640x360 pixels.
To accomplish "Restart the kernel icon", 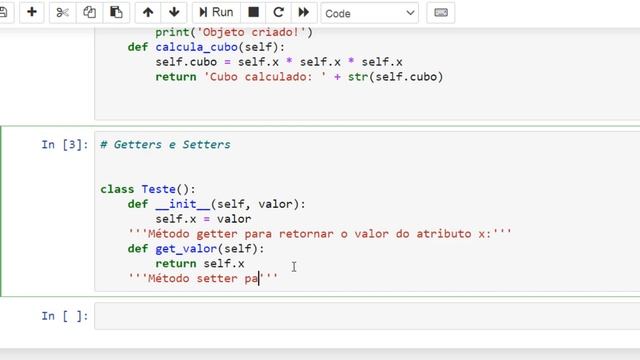I will tap(278, 13).
